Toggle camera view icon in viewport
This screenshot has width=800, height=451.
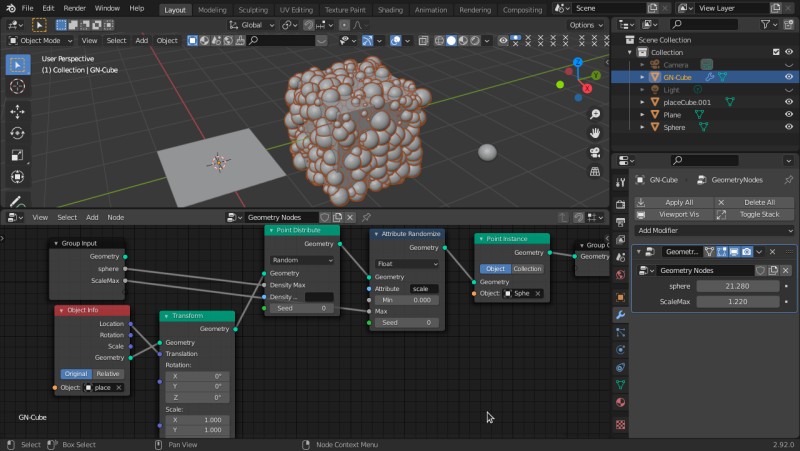point(595,152)
